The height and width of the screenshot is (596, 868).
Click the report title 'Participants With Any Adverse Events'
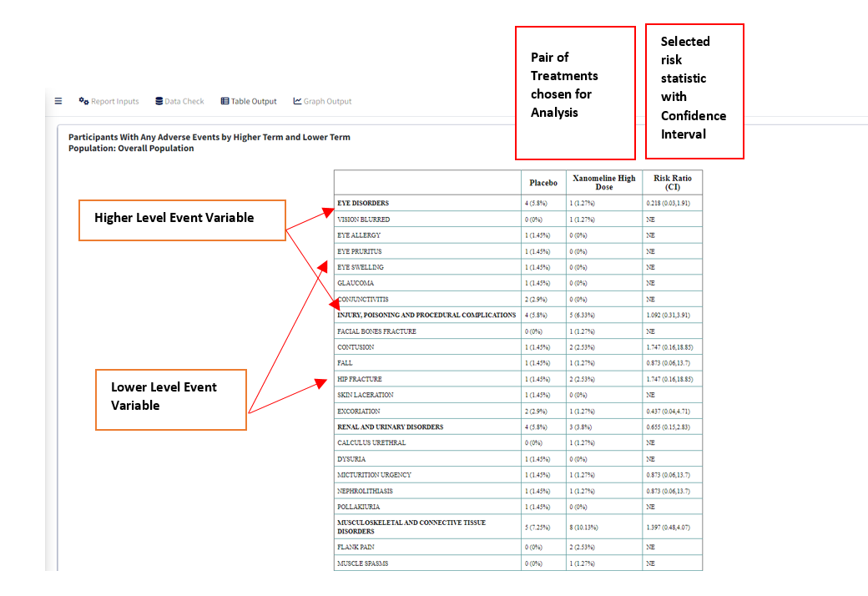(209, 138)
